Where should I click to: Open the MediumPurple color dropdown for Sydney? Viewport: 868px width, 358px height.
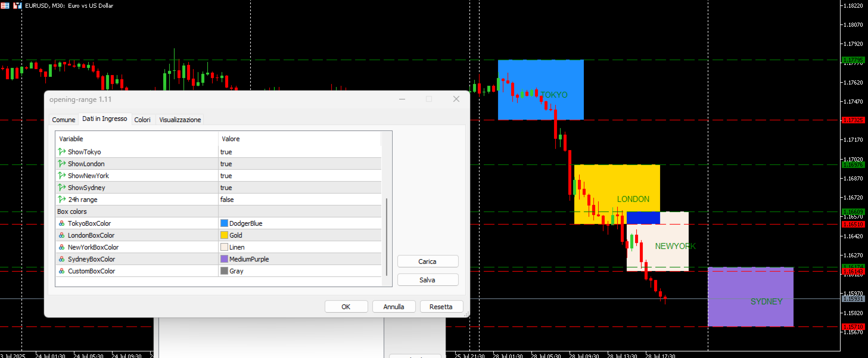click(300, 259)
